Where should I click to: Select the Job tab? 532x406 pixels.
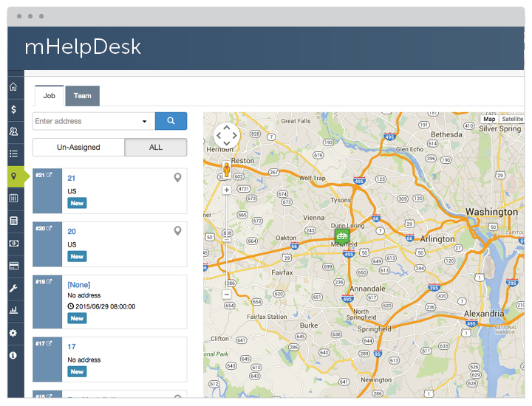pyautogui.click(x=50, y=96)
